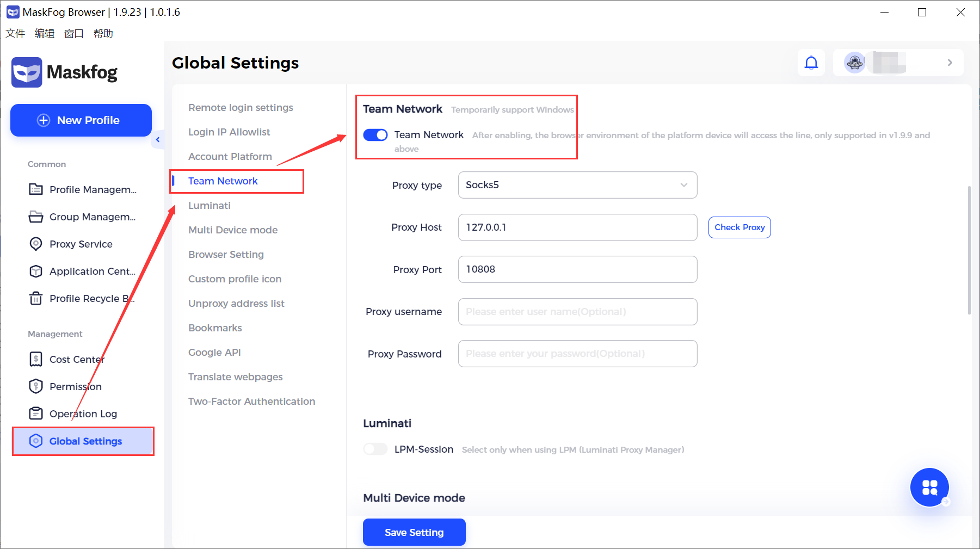Click the Operation Log clipboard icon
The image size is (980, 549).
(36, 414)
